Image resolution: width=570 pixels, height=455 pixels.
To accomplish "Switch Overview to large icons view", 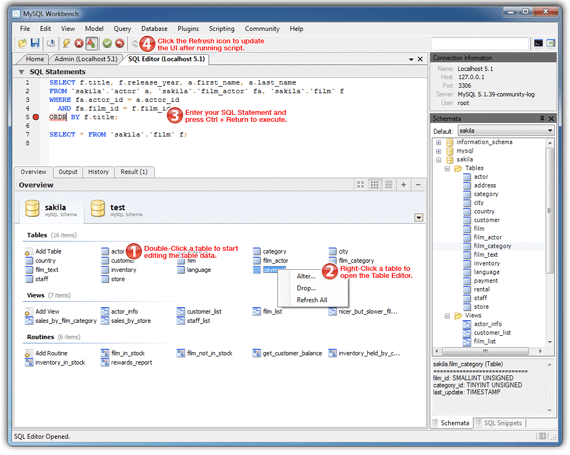I will (361, 185).
